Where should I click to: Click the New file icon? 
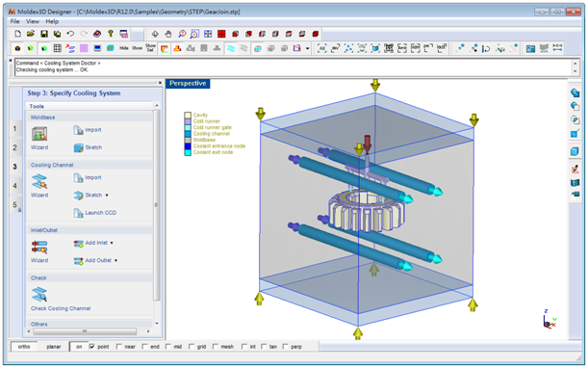pos(17,34)
